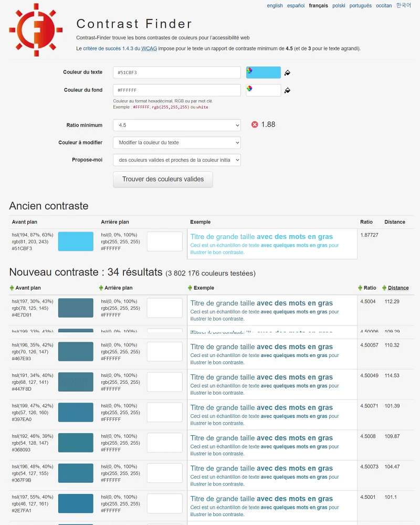Image resolution: width=420 pixels, height=525 pixels.
Task: Click the Contrast Finder title heading
Action: coord(134,24)
